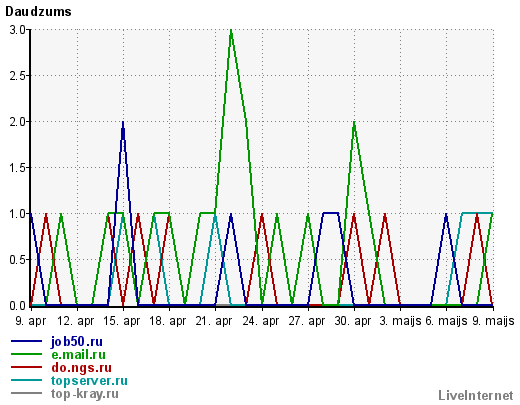Click the blue job50.ru color line

coord(27,341)
